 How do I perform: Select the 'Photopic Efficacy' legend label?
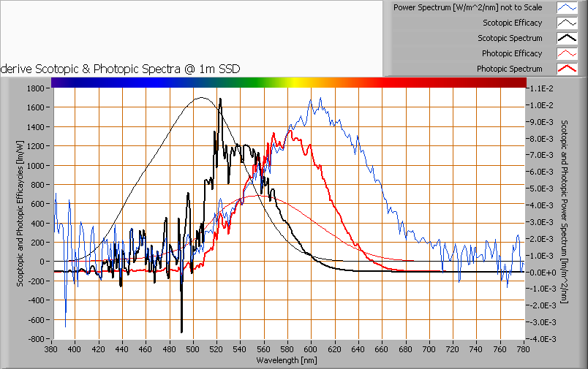click(x=512, y=53)
